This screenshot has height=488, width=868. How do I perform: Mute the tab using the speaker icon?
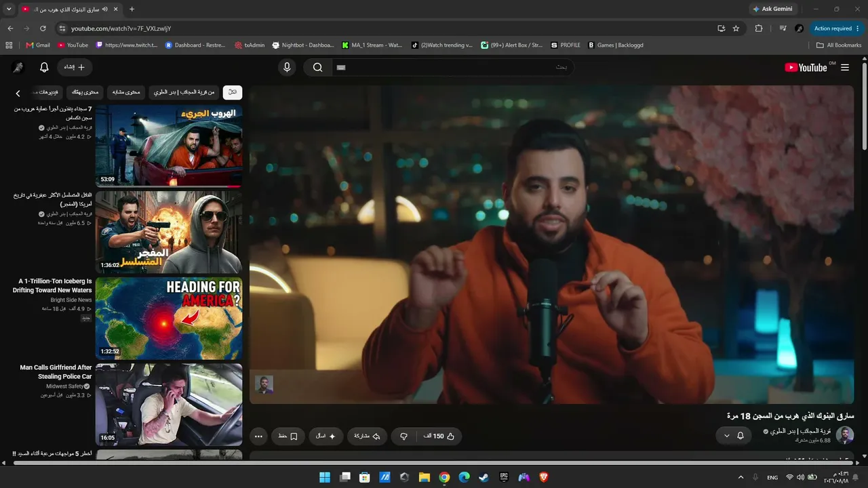click(x=106, y=9)
